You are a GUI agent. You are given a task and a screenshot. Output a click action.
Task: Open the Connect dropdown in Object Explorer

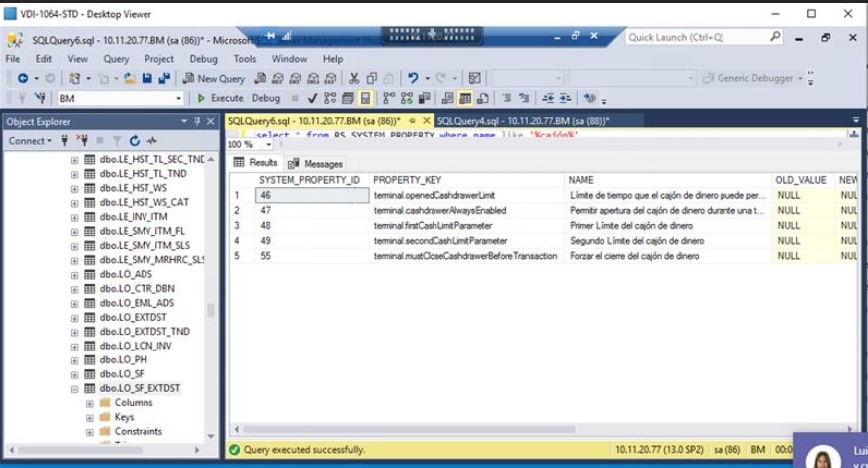click(x=30, y=141)
